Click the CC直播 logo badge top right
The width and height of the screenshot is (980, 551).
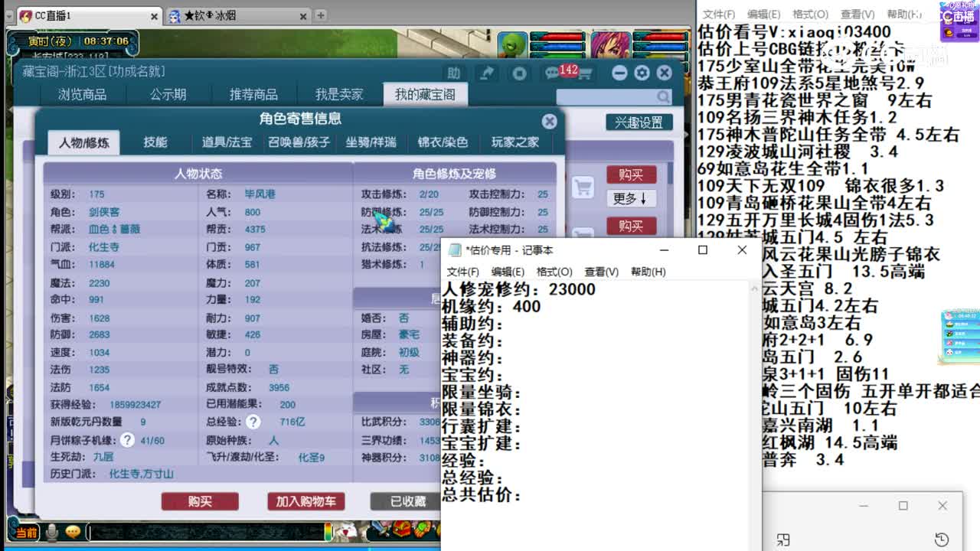959,21
